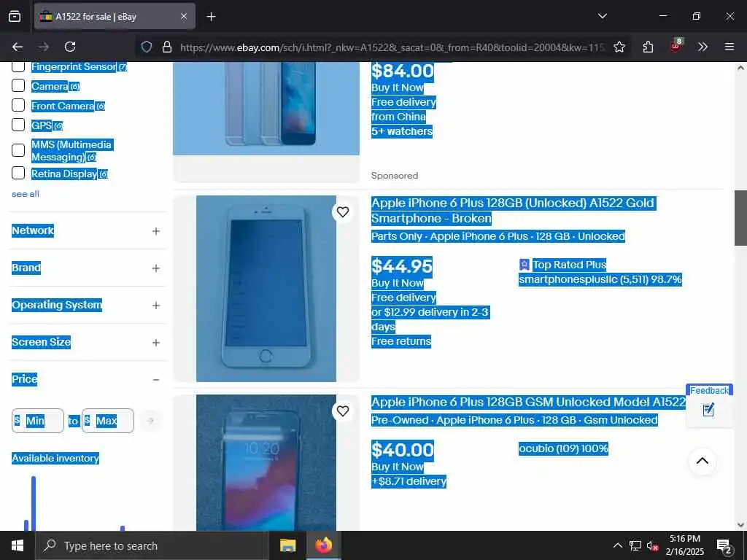The image size is (747, 560).
Task: Open the Firefox extensions puzzle icon
Action: [648, 47]
